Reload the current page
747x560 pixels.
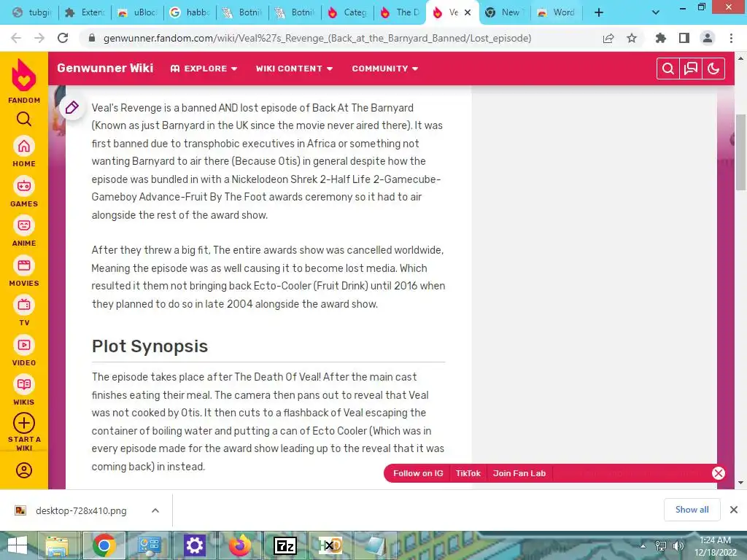63,38
